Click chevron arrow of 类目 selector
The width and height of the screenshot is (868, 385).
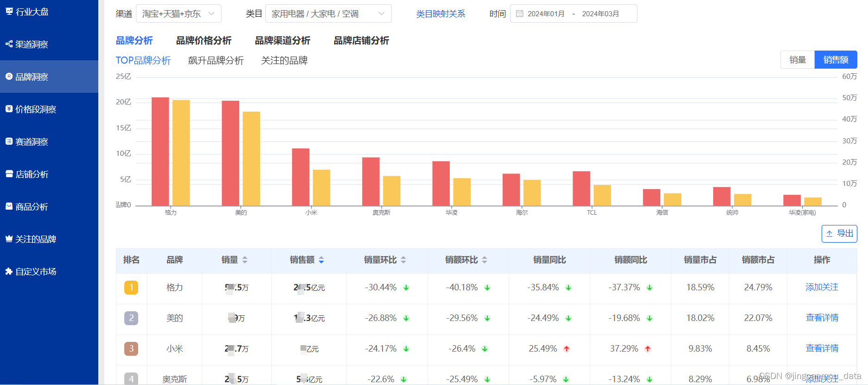tap(382, 13)
